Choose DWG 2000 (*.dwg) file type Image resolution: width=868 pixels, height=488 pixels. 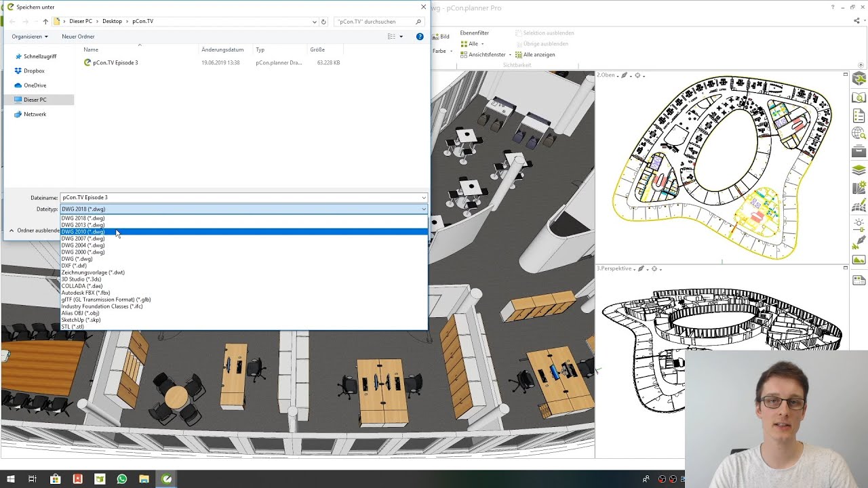[x=244, y=252]
